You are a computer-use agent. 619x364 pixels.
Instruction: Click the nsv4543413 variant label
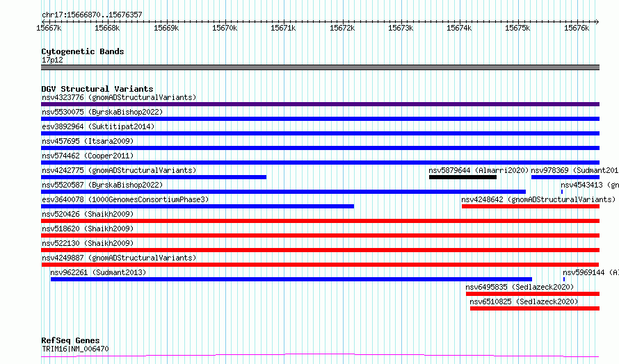tap(590, 185)
